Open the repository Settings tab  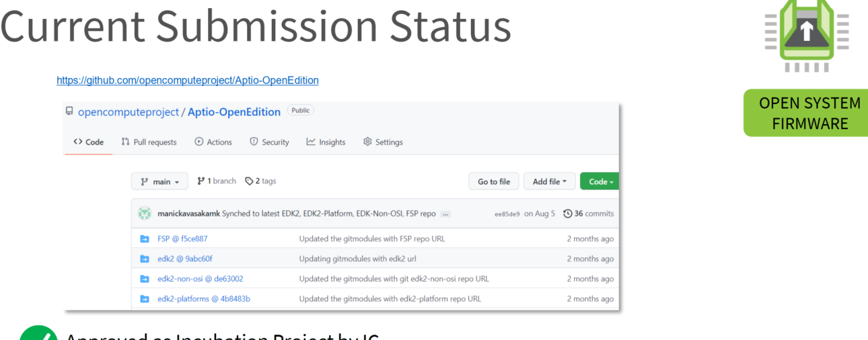pyautogui.click(x=383, y=142)
